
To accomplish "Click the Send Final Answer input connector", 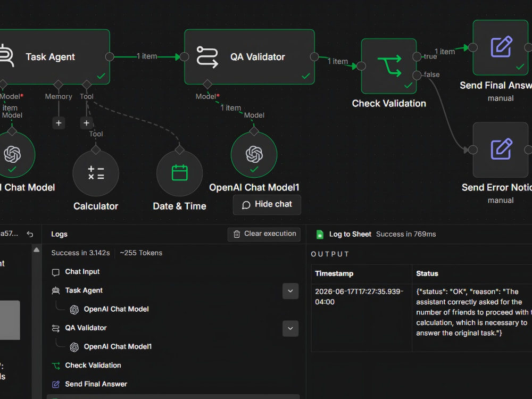I will (x=473, y=47).
